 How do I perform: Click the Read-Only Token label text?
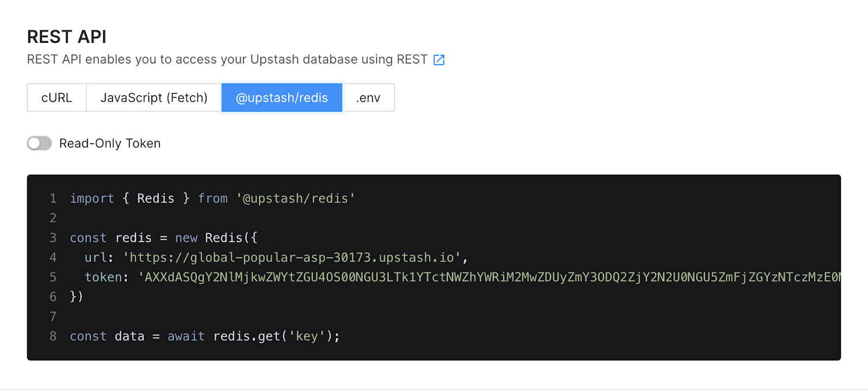(x=110, y=143)
